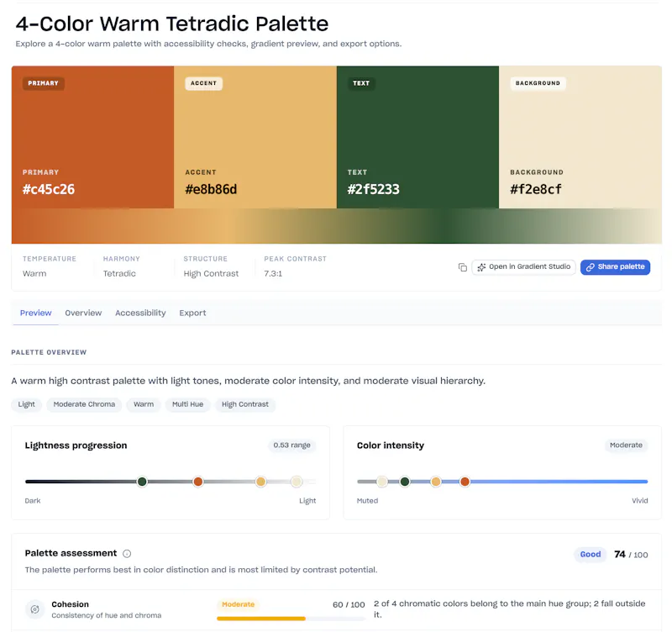Click the Peak Contrast 7.3:1 value

click(273, 273)
